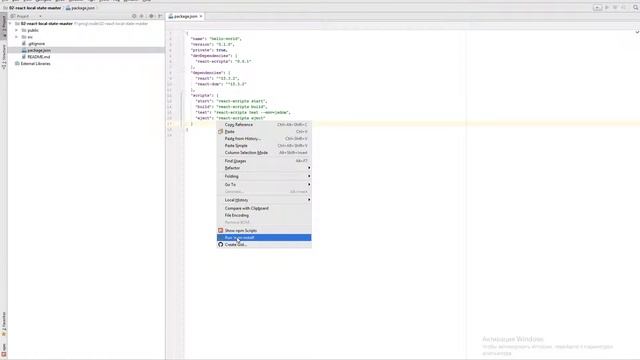Image resolution: width=640 pixels, height=360 pixels.
Task: Click the "eject": "react-scripts eject" line
Action: point(231,118)
